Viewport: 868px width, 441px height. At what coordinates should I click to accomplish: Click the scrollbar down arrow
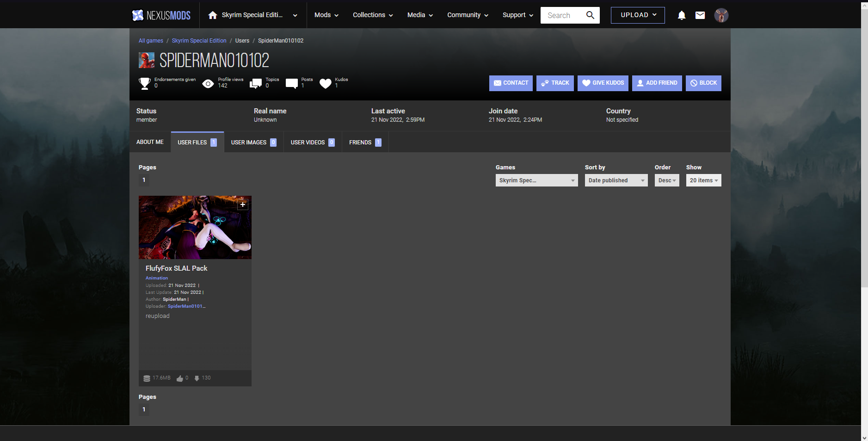click(864, 437)
